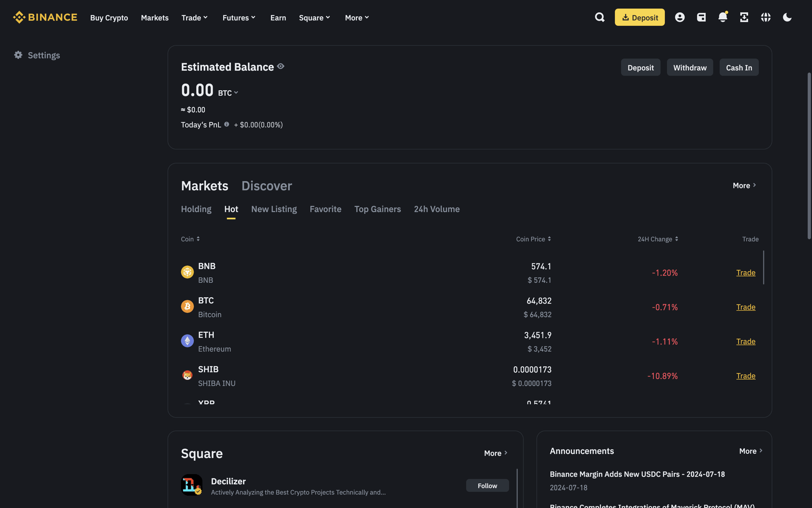Open the user profile icon
The image size is (812, 508).
pyautogui.click(x=680, y=17)
